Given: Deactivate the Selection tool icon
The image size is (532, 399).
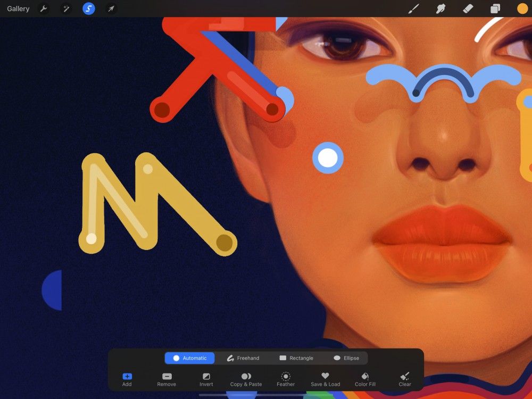Looking at the screenshot, I should coord(88,8).
